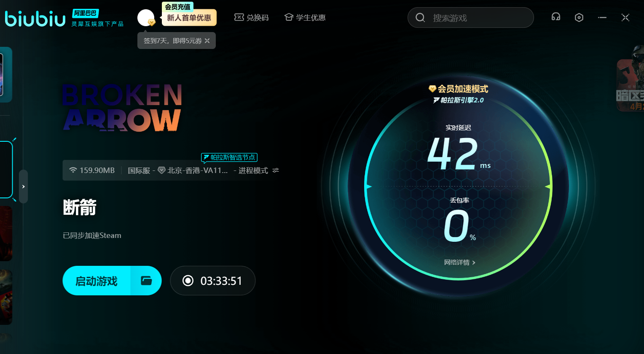Open game folder icon beside 启动游戏
The height and width of the screenshot is (354, 644).
(146, 281)
